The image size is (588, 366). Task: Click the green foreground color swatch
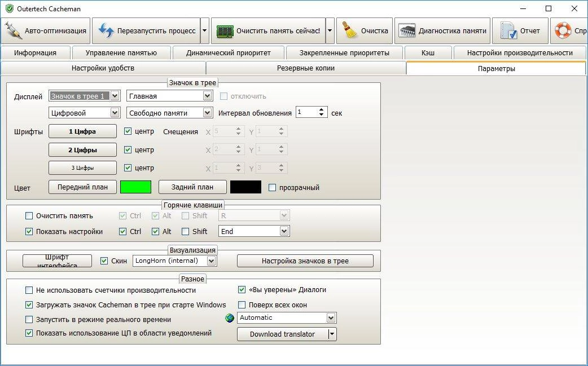(136, 187)
